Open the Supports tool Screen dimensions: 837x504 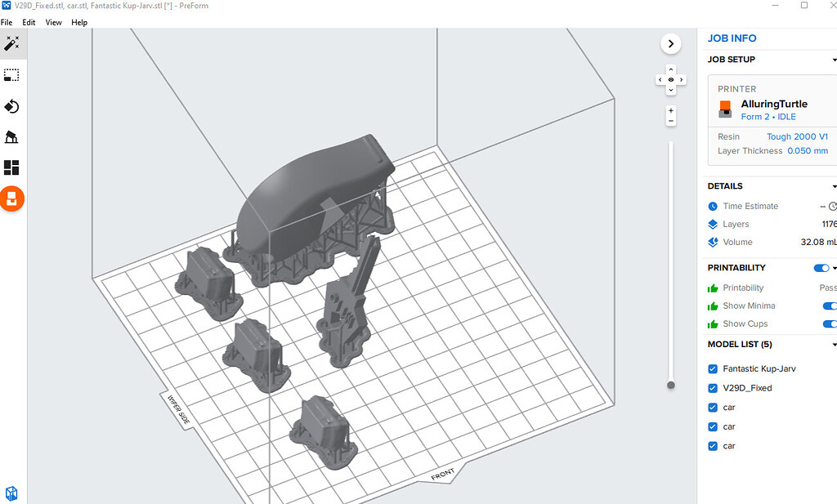point(12,136)
